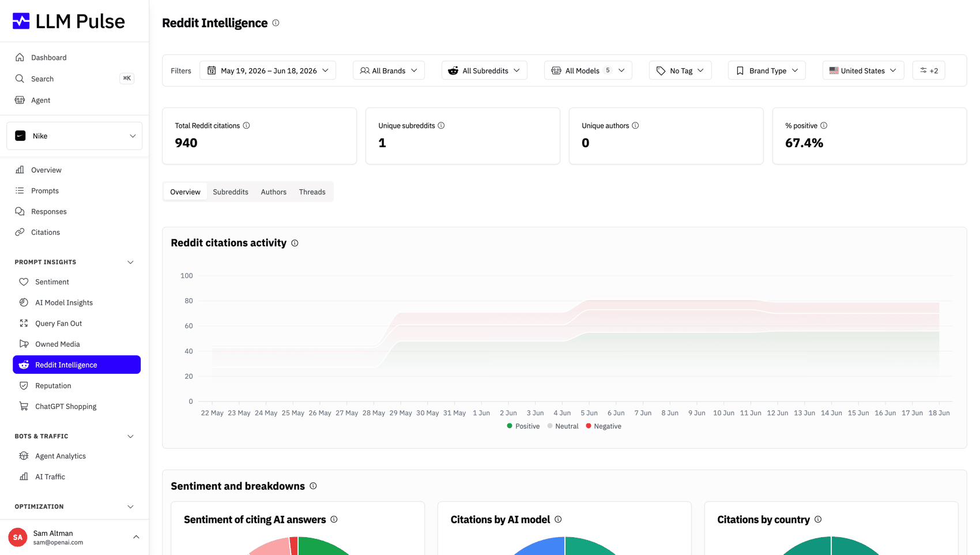Screen dimensions: 980x555
Task: Select the Overview tab
Action: (x=185, y=192)
